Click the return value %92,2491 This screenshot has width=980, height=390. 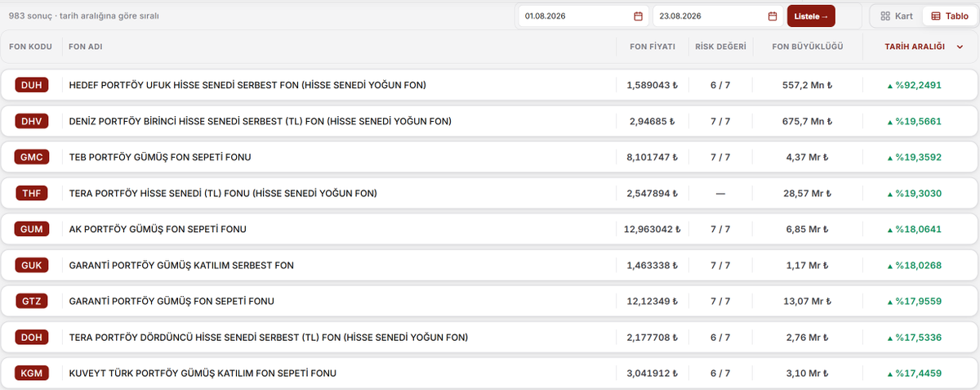click(914, 85)
